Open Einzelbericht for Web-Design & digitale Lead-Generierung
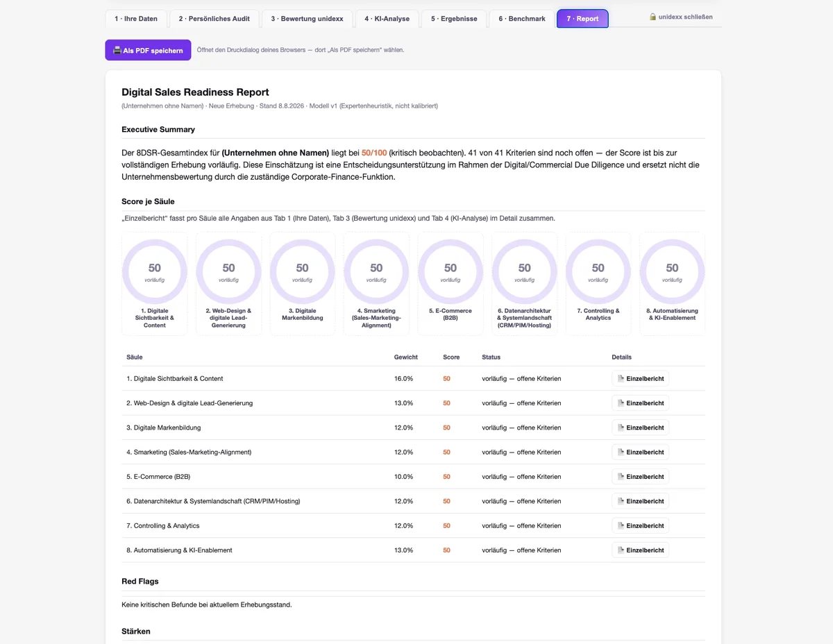The height and width of the screenshot is (644, 833). [640, 403]
